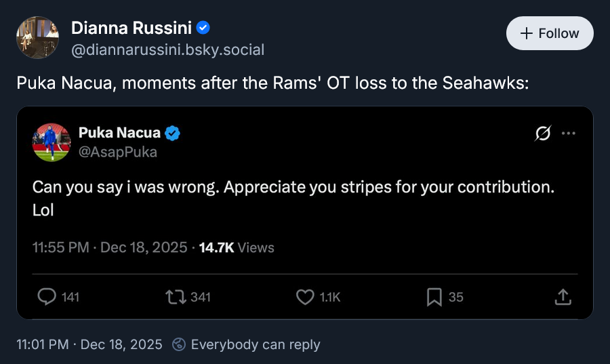
Task: Click Puka Nacua's blue verified badge
Action: click(173, 133)
